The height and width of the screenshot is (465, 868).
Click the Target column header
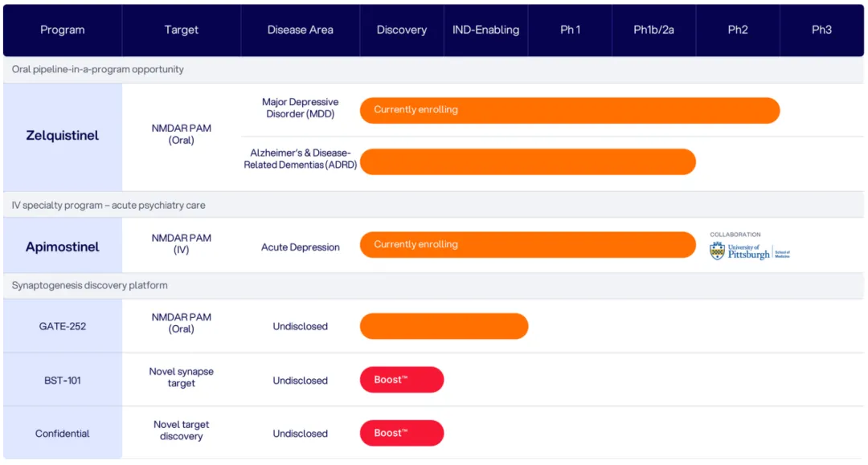pos(182,30)
